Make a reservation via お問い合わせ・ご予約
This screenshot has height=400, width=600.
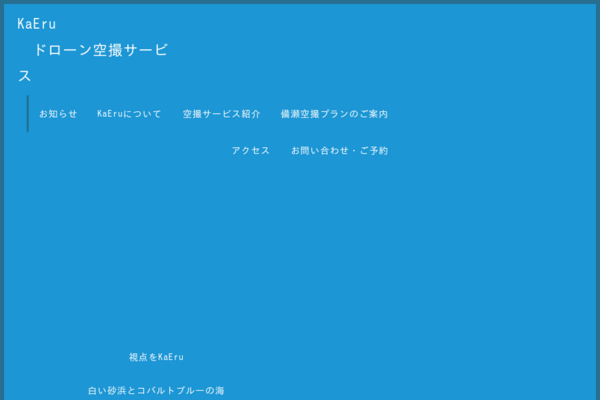339,151
